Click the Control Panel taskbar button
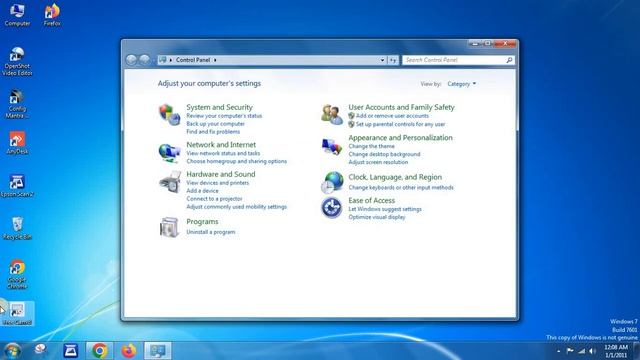640x360 pixels. 158,351
